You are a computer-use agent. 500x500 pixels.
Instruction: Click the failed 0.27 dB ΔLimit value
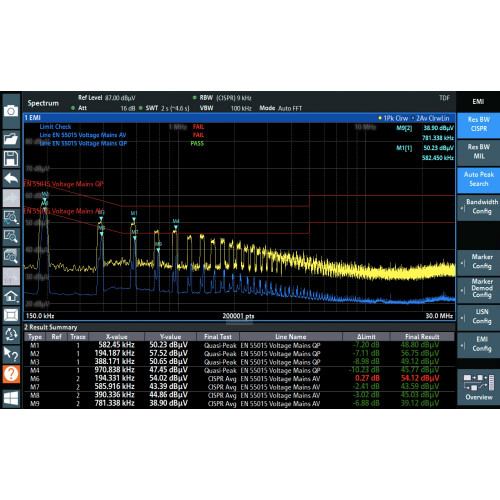367,378
